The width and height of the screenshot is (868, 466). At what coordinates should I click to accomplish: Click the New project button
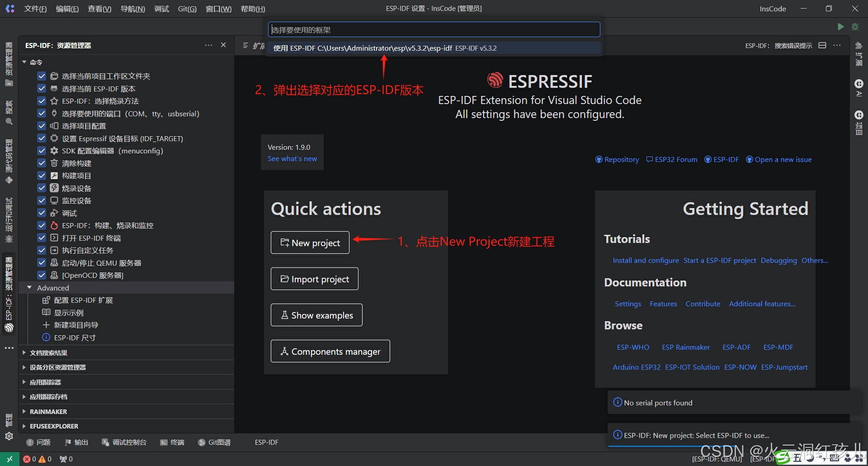[x=310, y=243]
